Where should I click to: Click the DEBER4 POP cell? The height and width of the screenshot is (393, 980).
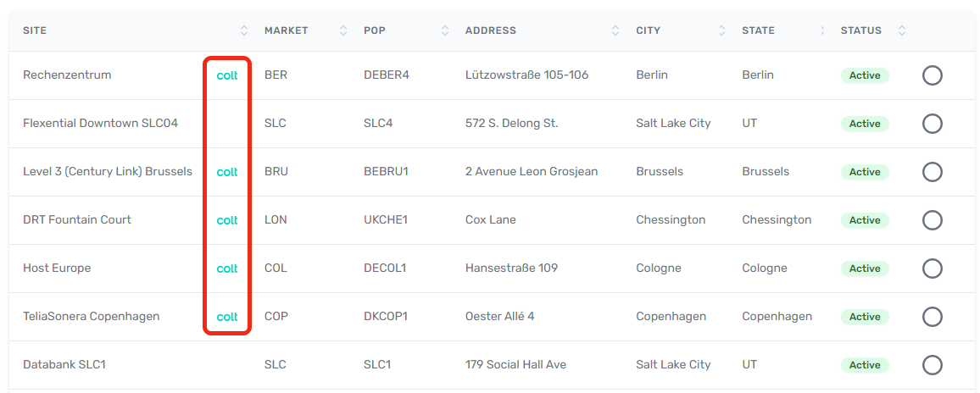(x=387, y=75)
